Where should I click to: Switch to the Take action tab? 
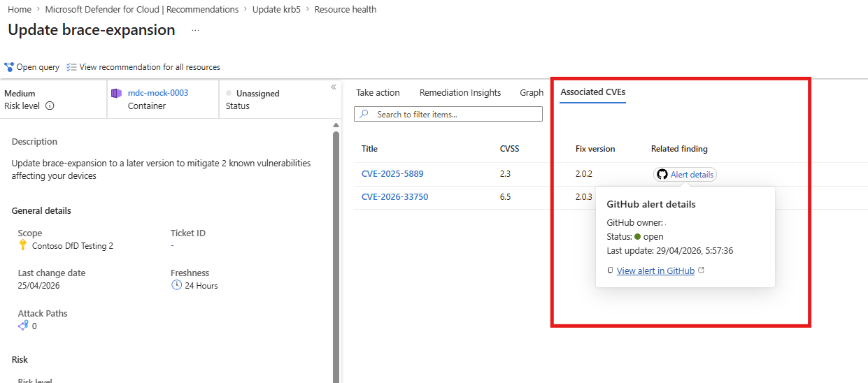tap(378, 92)
